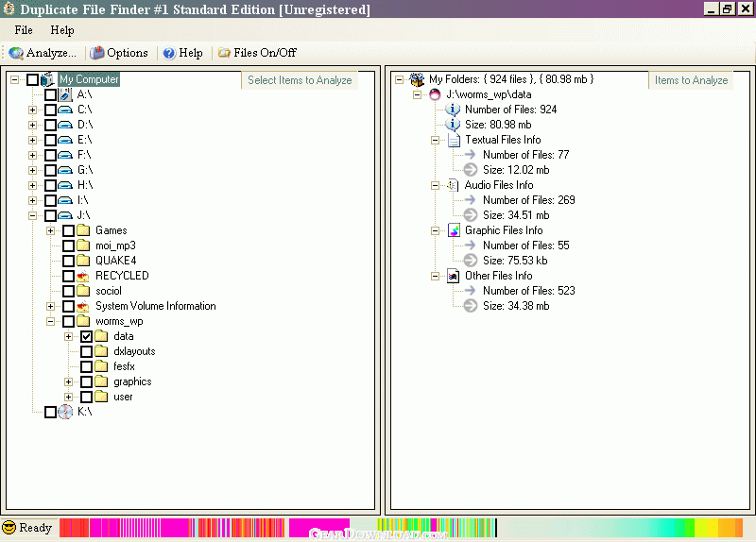The image size is (756, 542).
Task: Click the info icon beside Number of Files: 924
Action: 453,110
